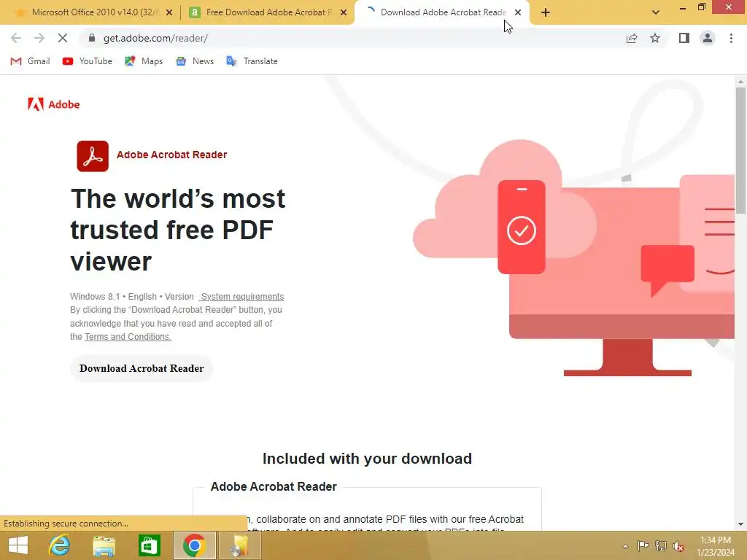Viewport: 747px width, 560px height.
Task: Toggle the browser side panel icon
Action: (684, 38)
